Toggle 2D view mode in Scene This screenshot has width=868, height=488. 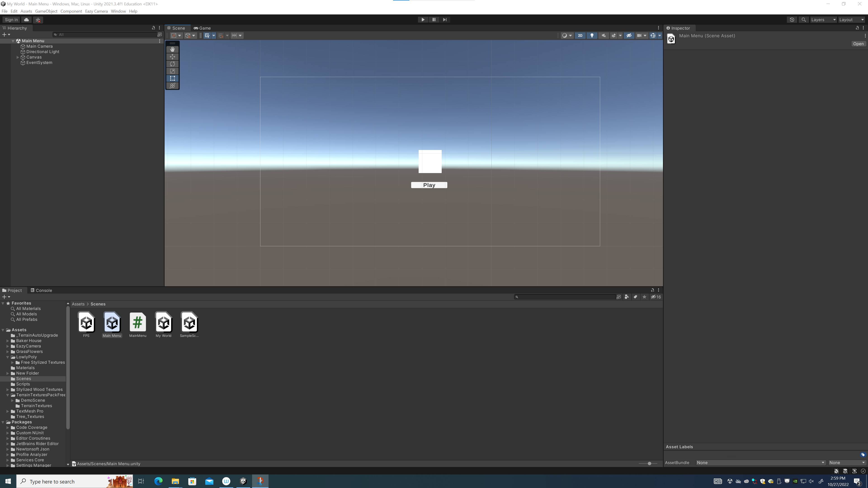point(580,35)
